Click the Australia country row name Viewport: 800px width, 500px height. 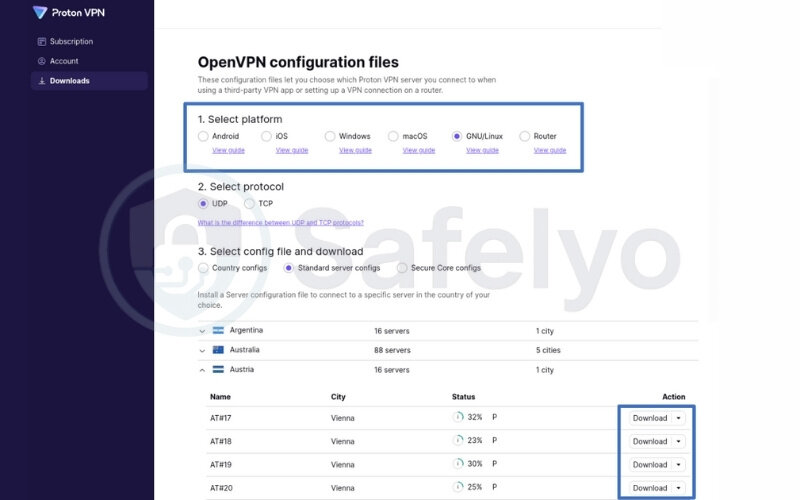[244, 349]
